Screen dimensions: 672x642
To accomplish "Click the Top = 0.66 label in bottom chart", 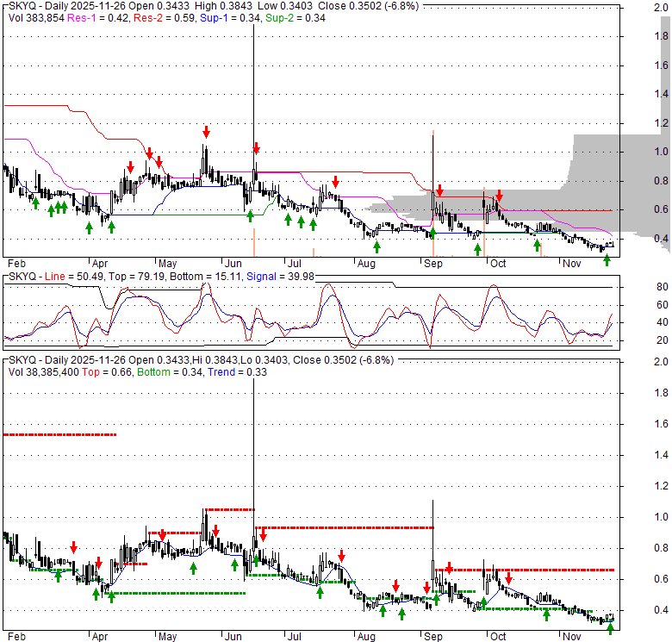I will click(107, 372).
